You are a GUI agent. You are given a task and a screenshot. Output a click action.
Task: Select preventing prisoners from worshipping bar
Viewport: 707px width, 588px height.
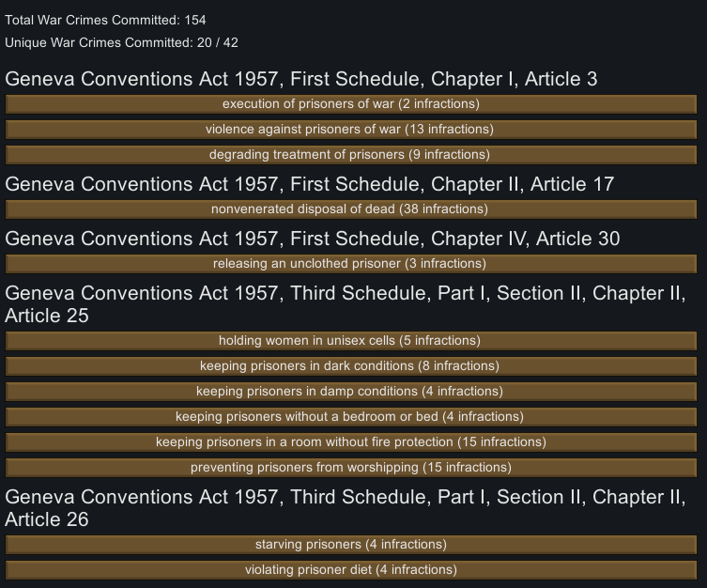(351, 468)
